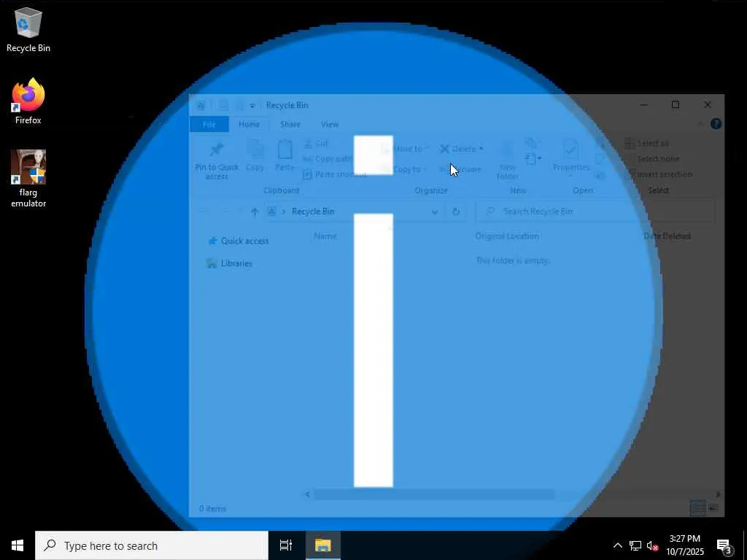This screenshot has height=560, width=747.
Task: Click the scrollbar left arrow
Action: tap(308, 495)
